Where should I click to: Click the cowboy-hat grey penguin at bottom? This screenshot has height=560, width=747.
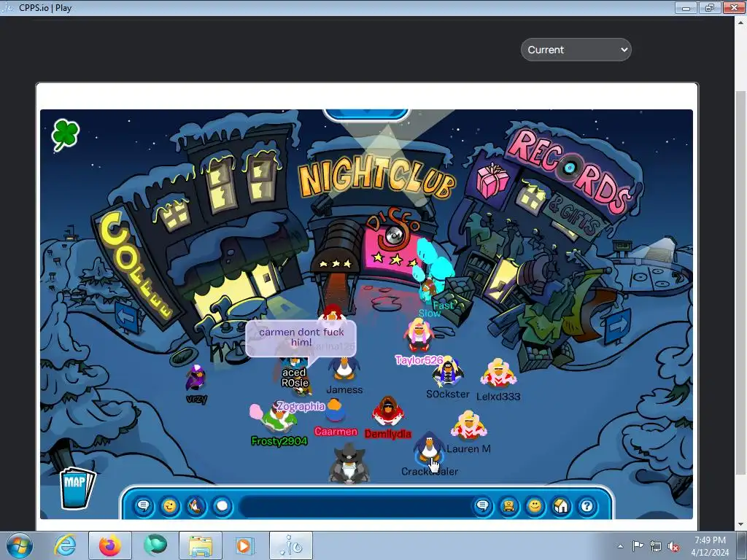(x=349, y=464)
